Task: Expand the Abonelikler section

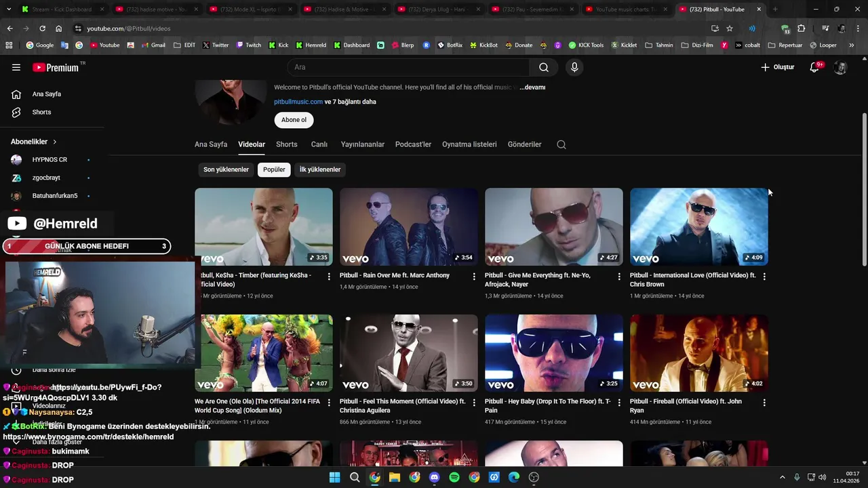Action: pos(34,142)
